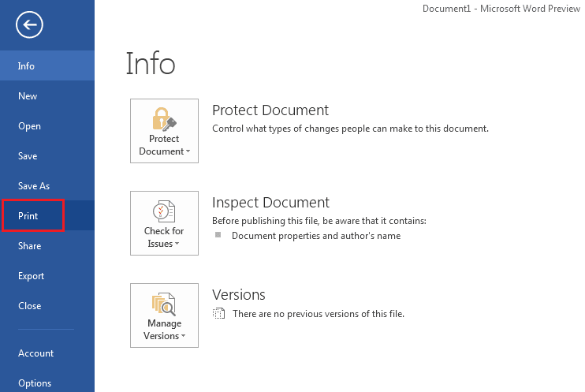Click 'Before publishing this file' text
Image resolution: width=585 pixels, height=392 pixels.
tap(319, 221)
